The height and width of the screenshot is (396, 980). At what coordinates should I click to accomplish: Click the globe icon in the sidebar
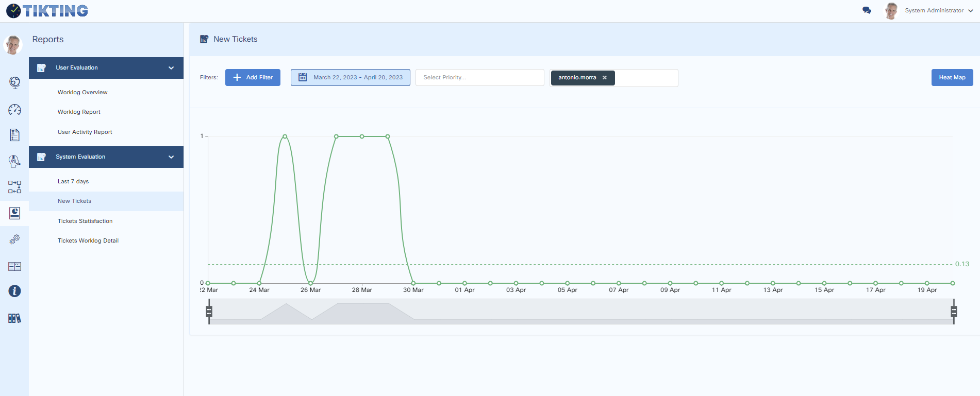click(14, 82)
